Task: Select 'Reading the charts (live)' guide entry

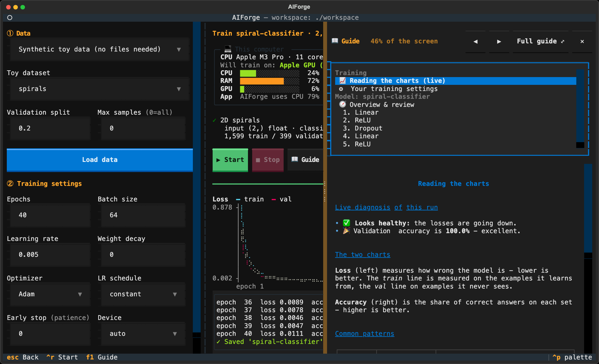Action: (x=455, y=81)
